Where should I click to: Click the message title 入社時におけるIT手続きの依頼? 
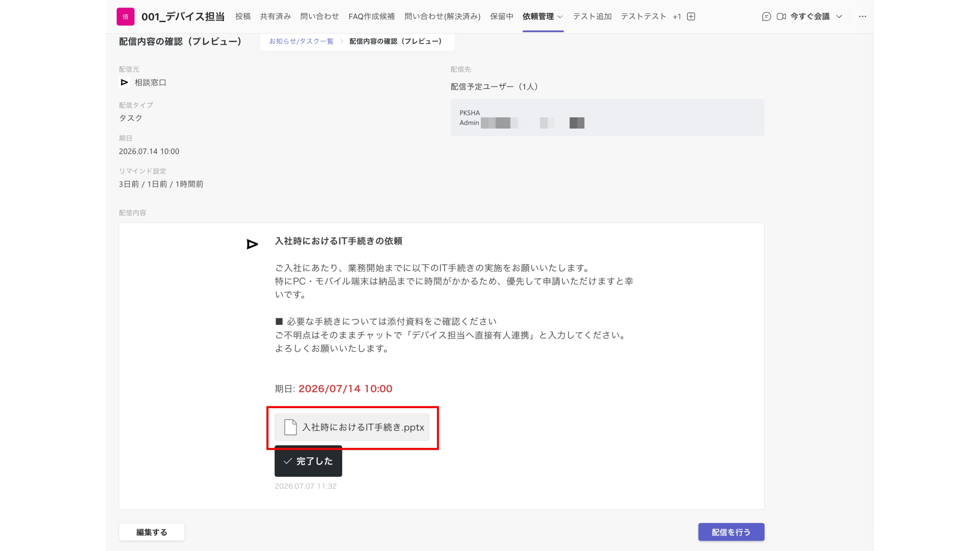coord(338,241)
